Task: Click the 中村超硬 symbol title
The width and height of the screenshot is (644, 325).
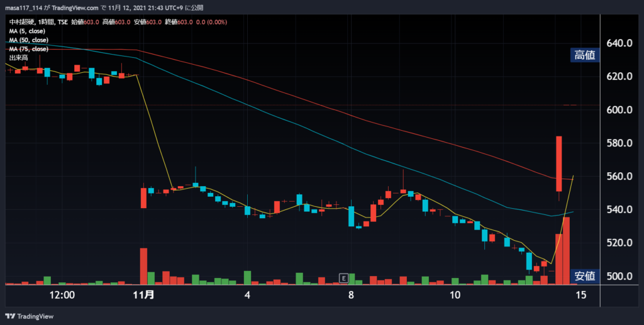Action: coord(21,22)
